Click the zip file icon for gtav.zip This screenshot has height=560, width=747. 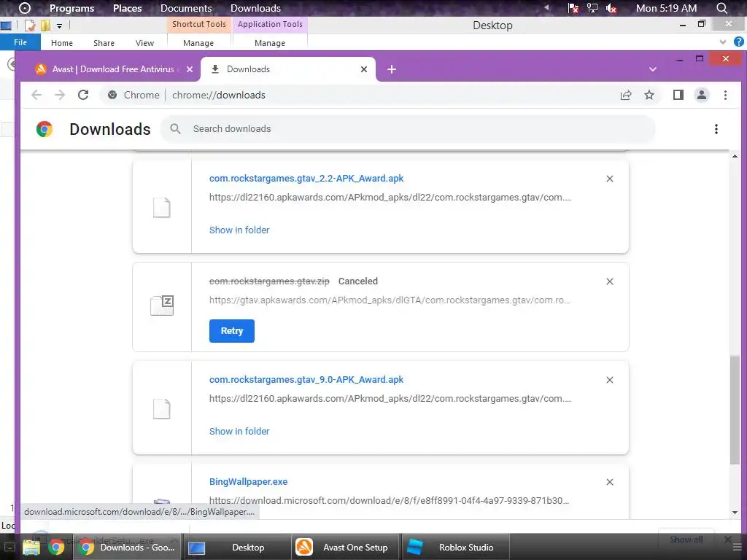(162, 306)
